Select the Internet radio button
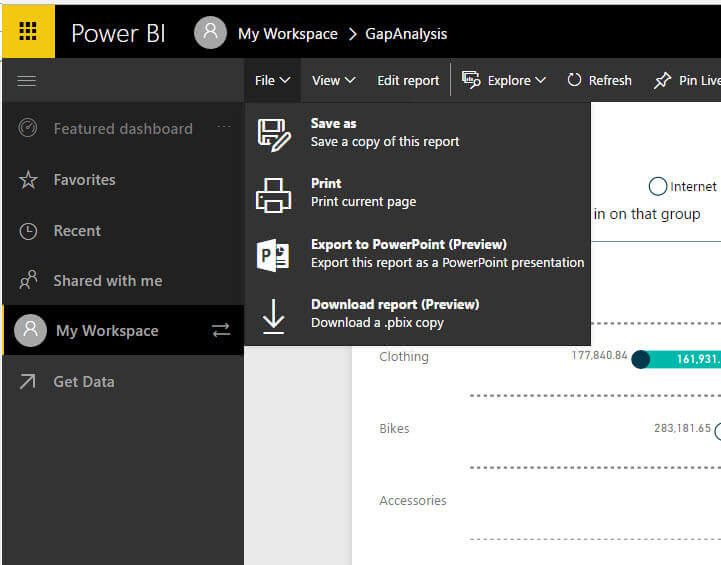The width and height of the screenshot is (721, 565). point(658,186)
